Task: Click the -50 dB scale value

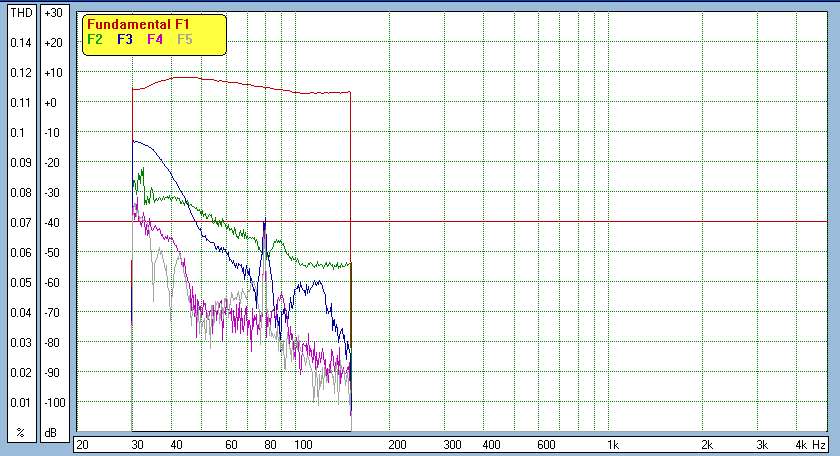Action: 52,253
